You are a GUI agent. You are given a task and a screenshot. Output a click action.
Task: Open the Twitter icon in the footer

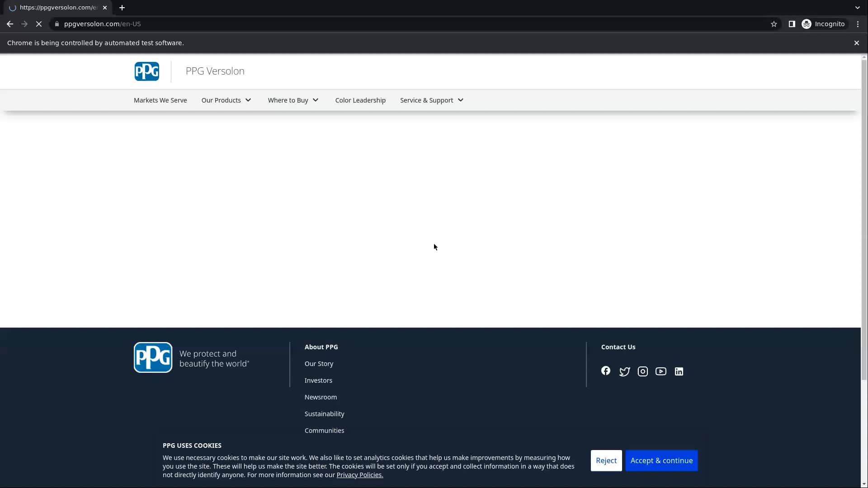tap(624, 371)
